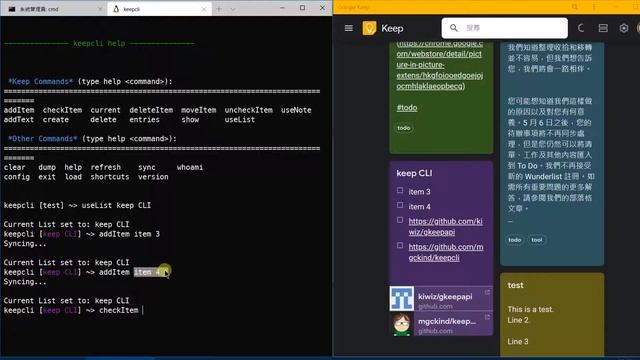The image size is (640, 360).
Task: Refresh notes with the Keep refresh icon
Action: coord(581,28)
